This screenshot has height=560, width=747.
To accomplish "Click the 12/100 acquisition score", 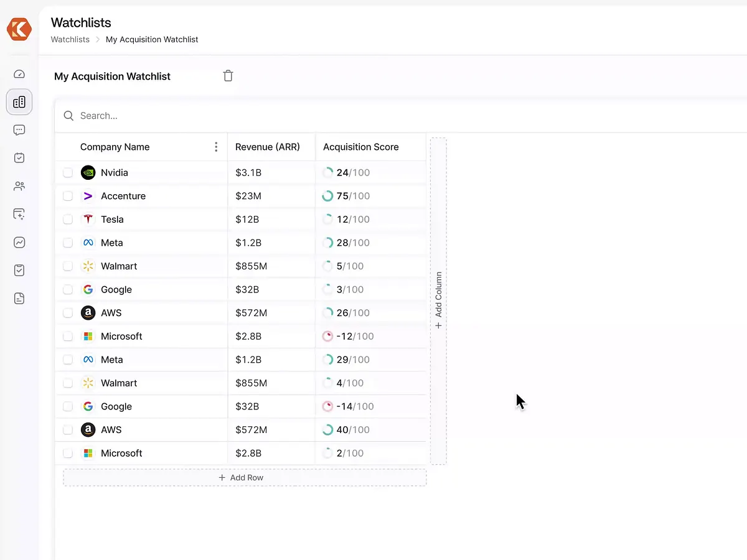I will click(353, 219).
